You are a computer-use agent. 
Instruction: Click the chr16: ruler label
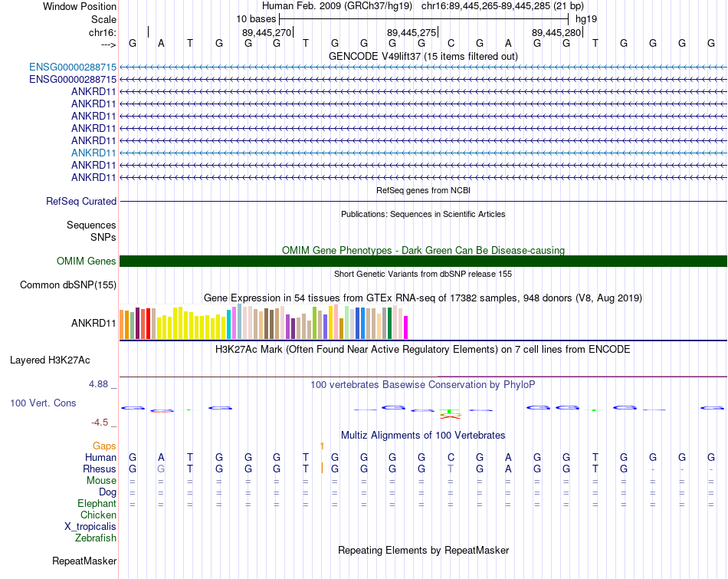tap(103, 32)
